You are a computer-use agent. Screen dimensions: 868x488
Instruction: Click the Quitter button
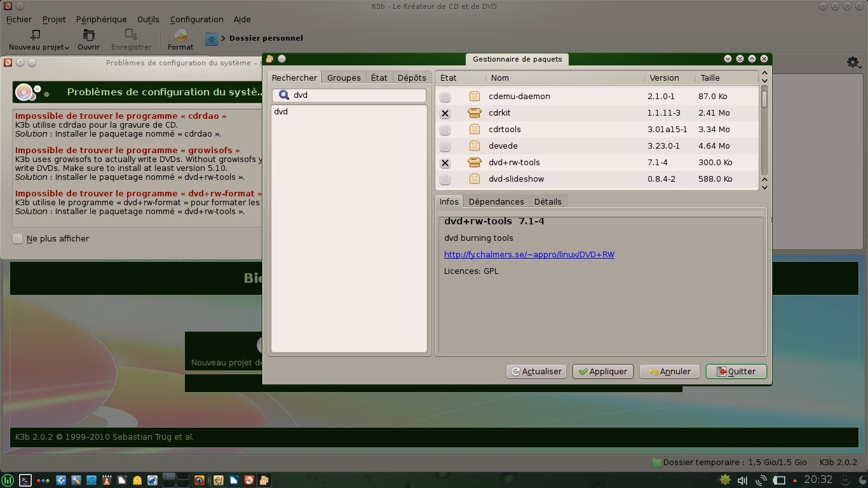click(x=736, y=371)
